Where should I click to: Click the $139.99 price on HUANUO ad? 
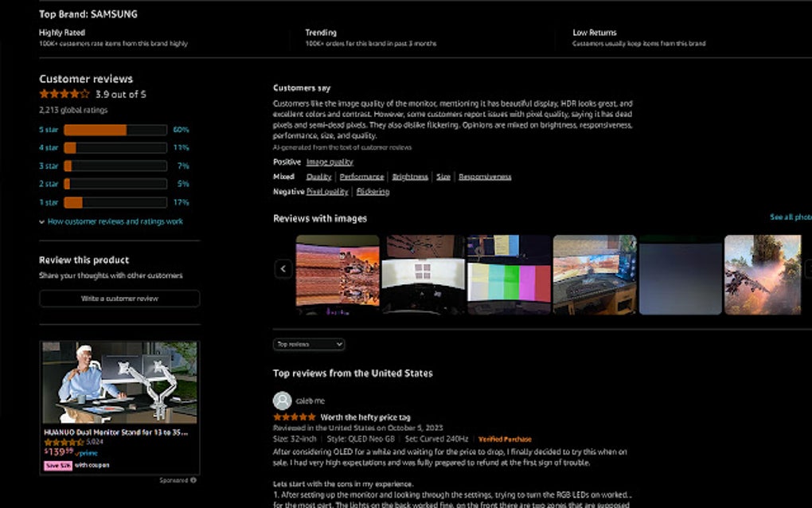click(59, 452)
